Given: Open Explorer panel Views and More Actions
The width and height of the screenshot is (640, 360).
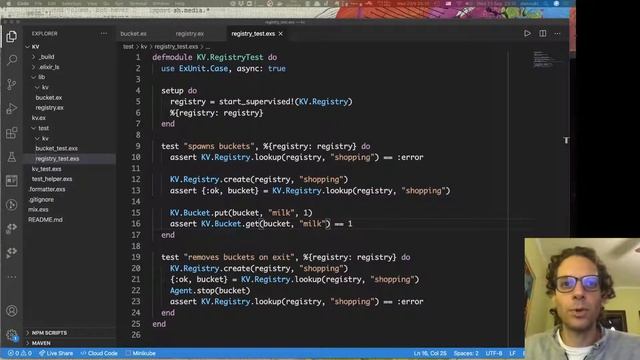Looking at the screenshot, I should point(104,33).
